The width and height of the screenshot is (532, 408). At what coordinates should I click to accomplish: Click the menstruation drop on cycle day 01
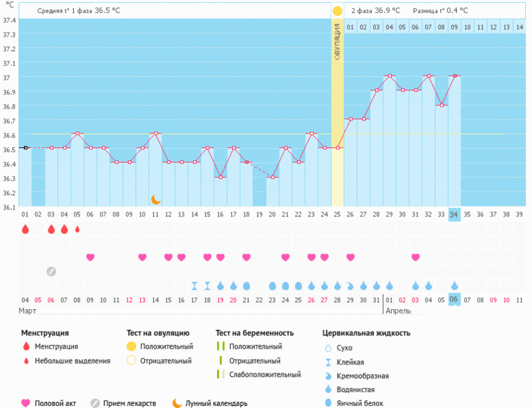pos(25,230)
